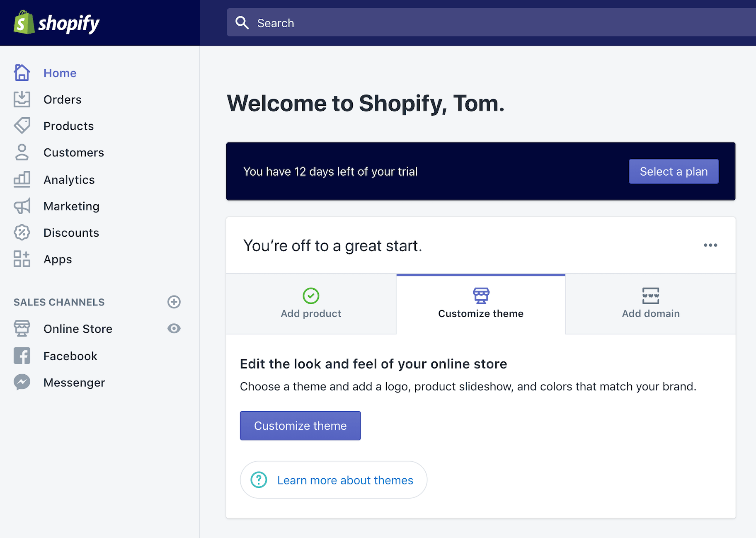Open Analytics using the bar chart icon
Screen dimensions: 756x538
coord(22,179)
